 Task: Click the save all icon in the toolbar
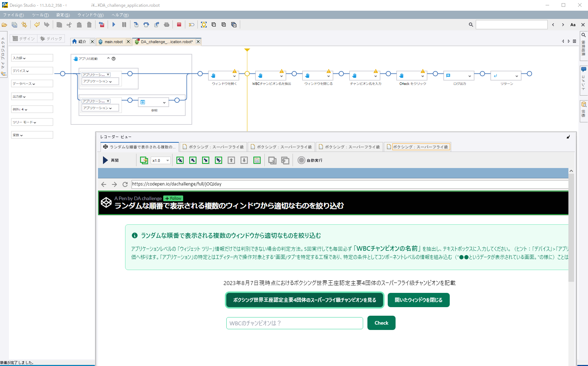point(14,25)
